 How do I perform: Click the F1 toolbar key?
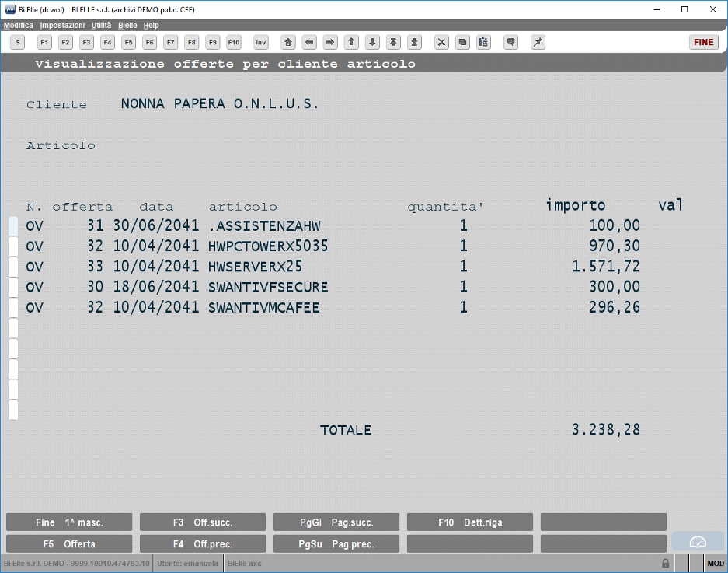click(x=44, y=42)
